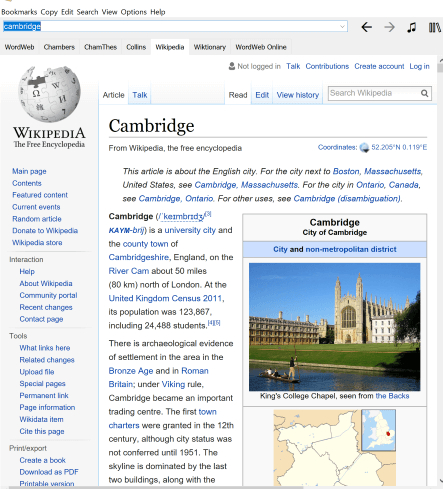Follow the Cambridge, Massachusetts link

pos(246,185)
